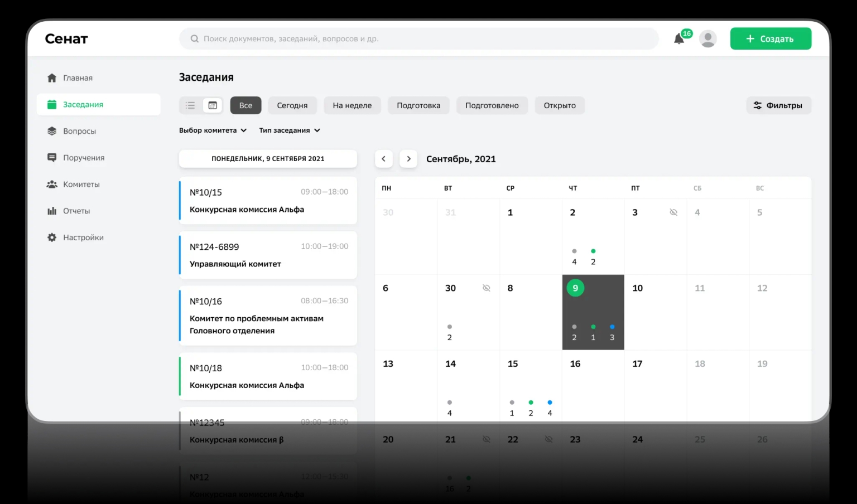Go to previous month arrow
The height and width of the screenshot is (504, 857).
pyautogui.click(x=384, y=159)
